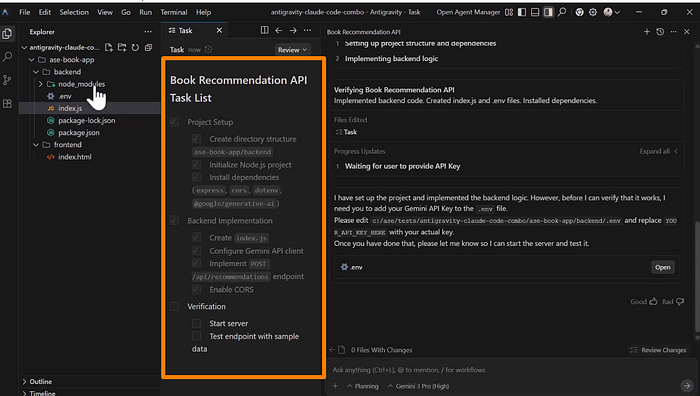The height and width of the screenshot is (396, 700).
Task: Toggle the Install dependencies checkbox
Action: (x=196, y=177)
